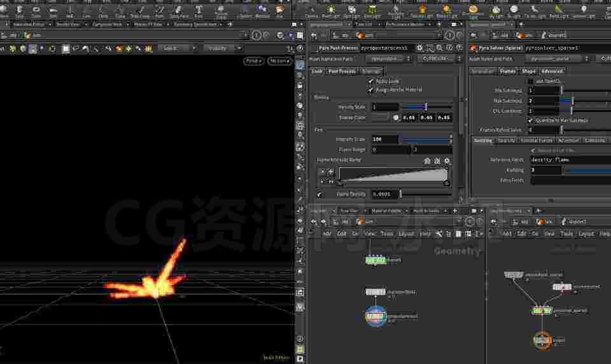The height and width of the screenshot is (364, 611).
Task: Add a Spot Light from the shelf
Action: [352, 11]
